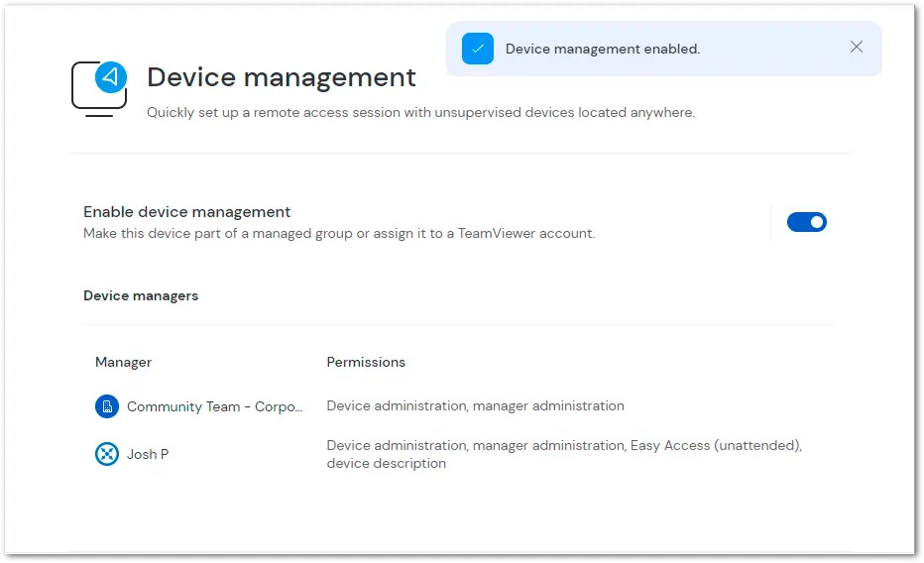Viewport: 924px width, 563px height.
Task: Click the 'Make this device part' description text
Action: pos(339,233)
